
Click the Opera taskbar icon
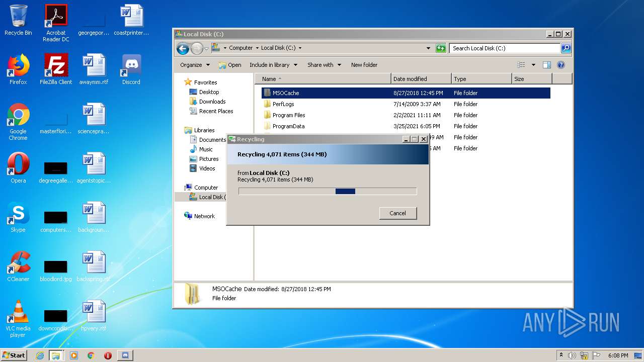[x=108, y=355]
